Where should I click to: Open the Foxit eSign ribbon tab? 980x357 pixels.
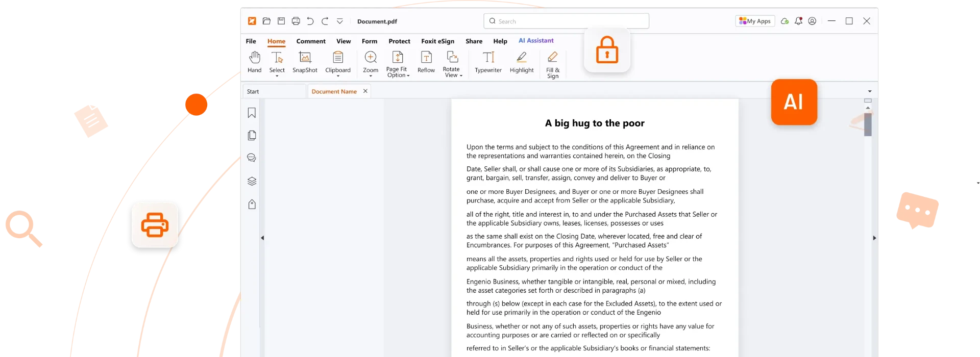(x=437, y=41)
